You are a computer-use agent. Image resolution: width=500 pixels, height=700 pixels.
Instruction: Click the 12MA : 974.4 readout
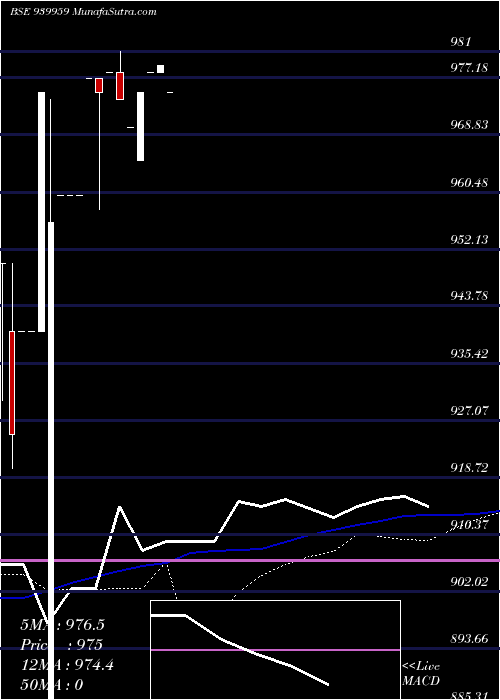click(67, 665)
